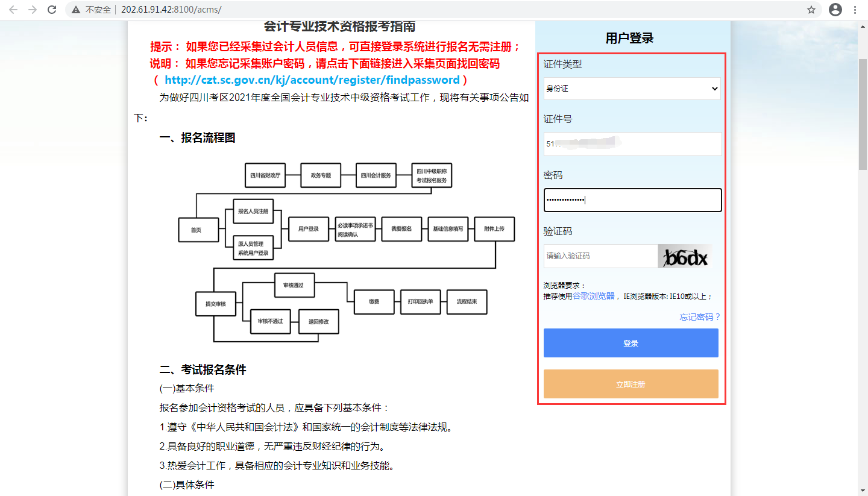This screenshot has width=868, height=496.
Task: Focus the 证件号 input field
Action: pyautogui.click(x=632, y=144)
